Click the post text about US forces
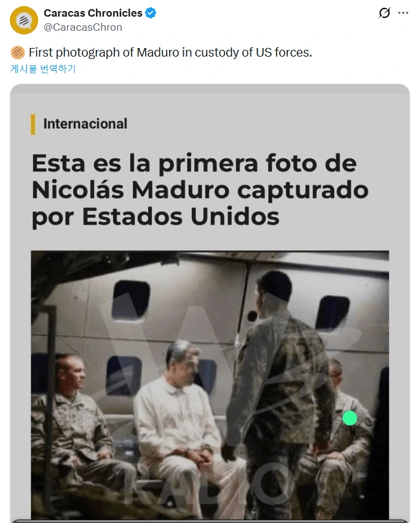Screen dimensions: 420x523 coord(170,52)
